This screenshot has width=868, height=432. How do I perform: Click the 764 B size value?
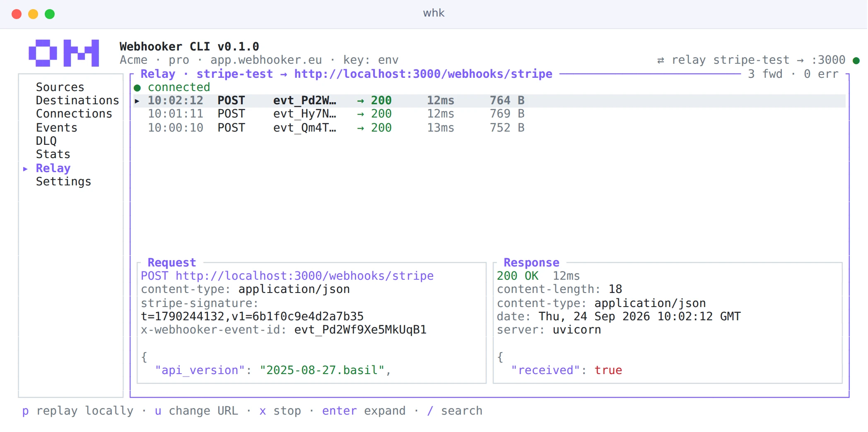[x=507, y=101]
